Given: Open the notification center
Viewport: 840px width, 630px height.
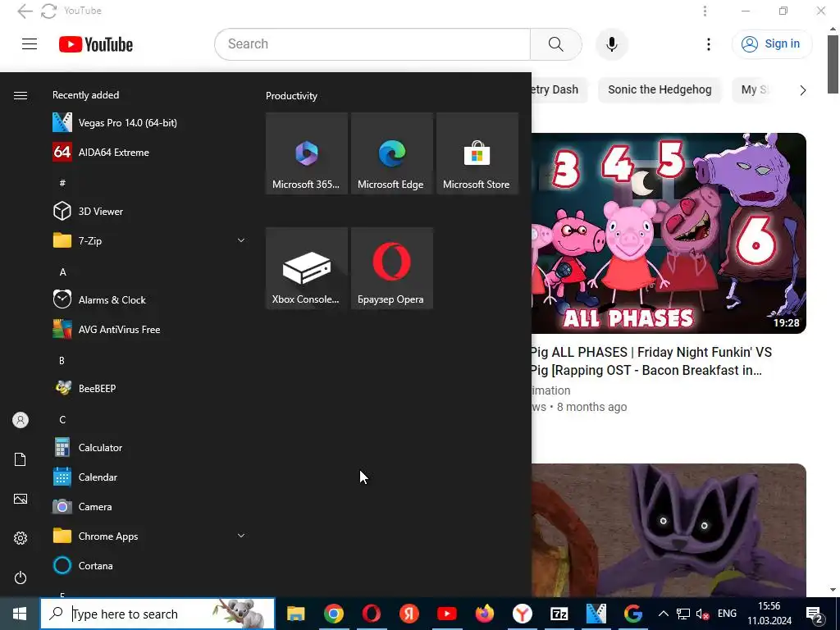Looking at the screenshot, I should pyautogui.click(x=815, y=614).
